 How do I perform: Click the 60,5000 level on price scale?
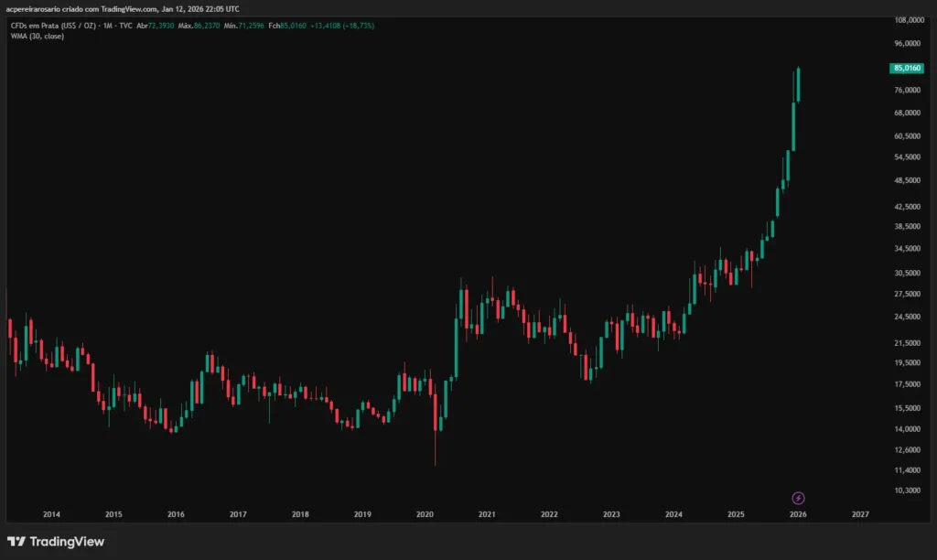tap(906, 136)
